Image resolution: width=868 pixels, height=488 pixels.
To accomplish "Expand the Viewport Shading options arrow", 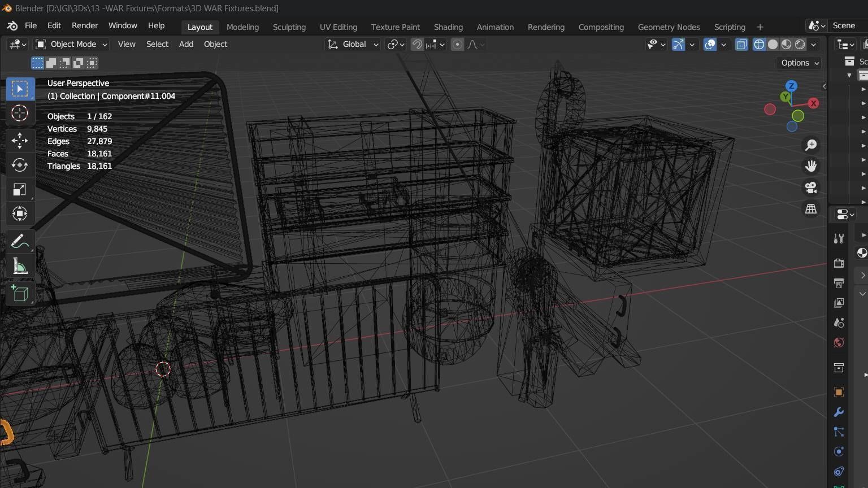I will coord(814,44).
